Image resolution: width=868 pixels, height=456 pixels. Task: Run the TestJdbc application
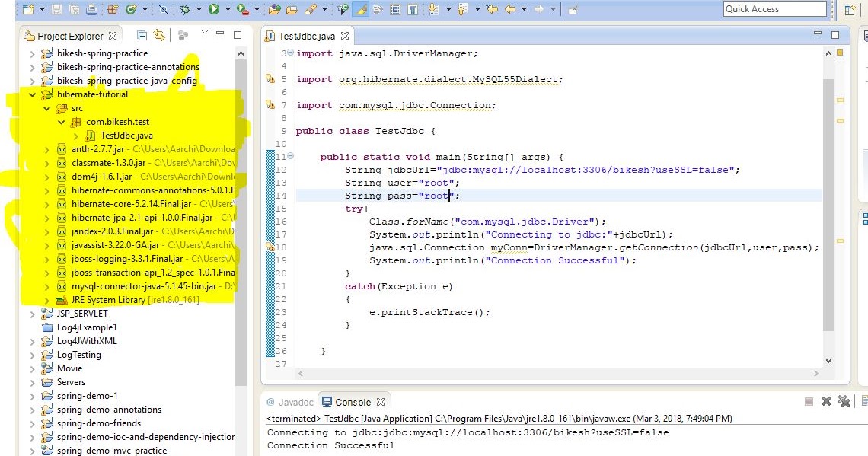[214, 10]
